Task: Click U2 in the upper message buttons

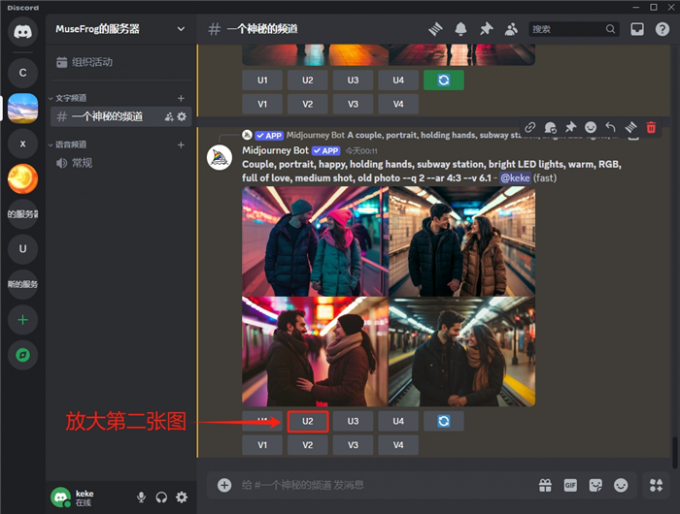Action: tap(307, 80)
